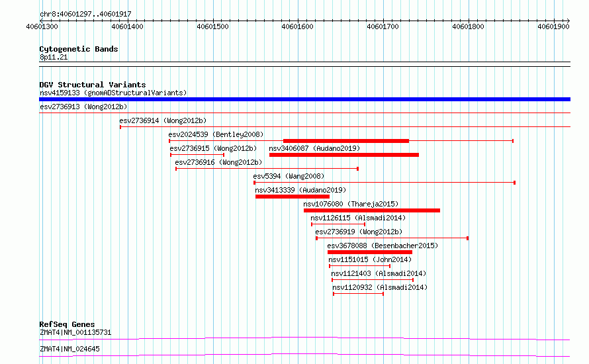The image size is (589, 364).
Task: Click the nsv1126115 (Alsmadi2014) label
Action: pos(358,218)
